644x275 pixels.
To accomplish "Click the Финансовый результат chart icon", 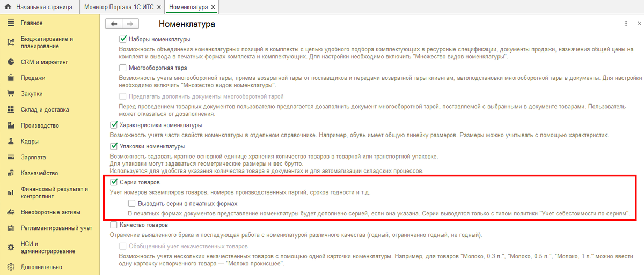I will point(10,192).
